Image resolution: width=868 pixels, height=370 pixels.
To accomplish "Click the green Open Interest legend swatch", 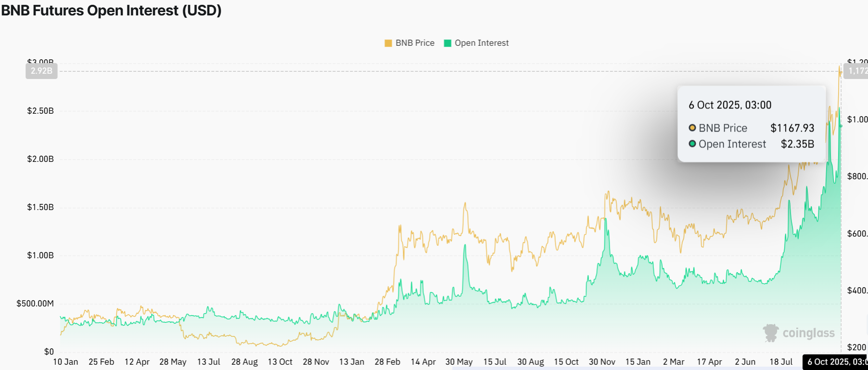I will click(x=447, y=43).
